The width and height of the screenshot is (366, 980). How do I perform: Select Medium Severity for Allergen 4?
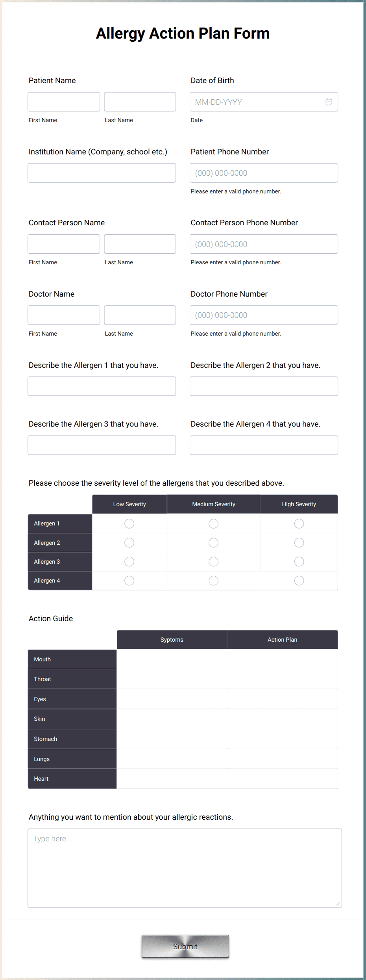point(213,580)
